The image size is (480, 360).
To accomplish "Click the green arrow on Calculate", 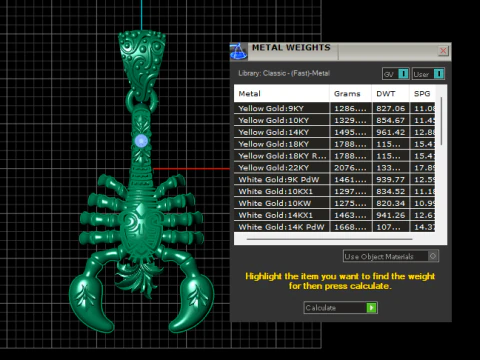I will (371, 308).
